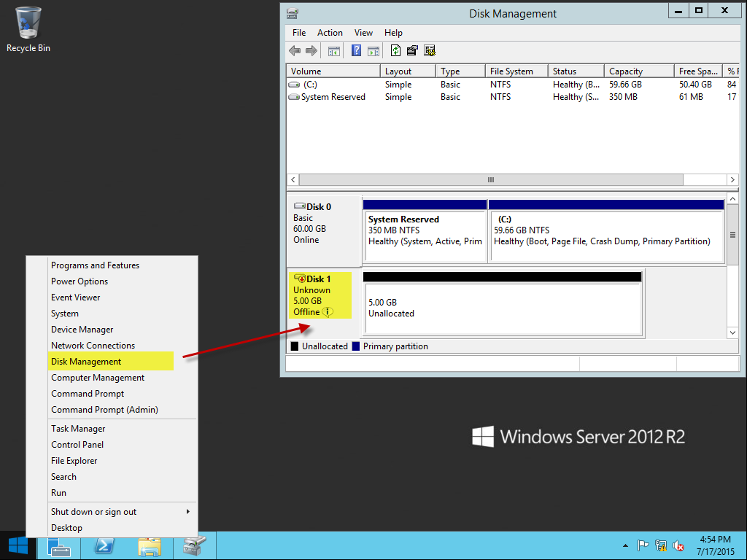
Task: Click volume list horizontal scrollbar left arrow
Action: click(293, 180)
